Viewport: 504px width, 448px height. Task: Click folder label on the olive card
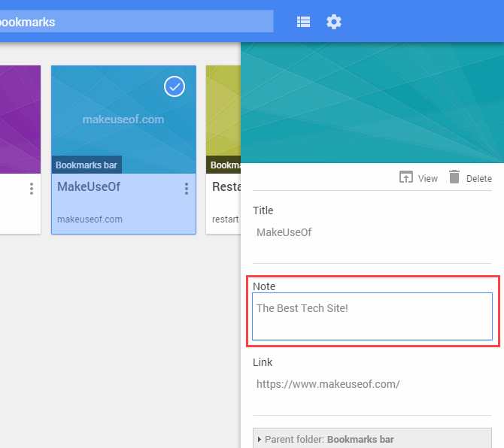click(224, 165)
